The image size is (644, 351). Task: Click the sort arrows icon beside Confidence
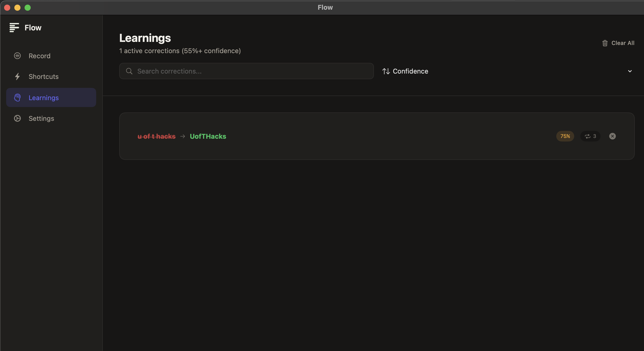[x=386, y=71]
